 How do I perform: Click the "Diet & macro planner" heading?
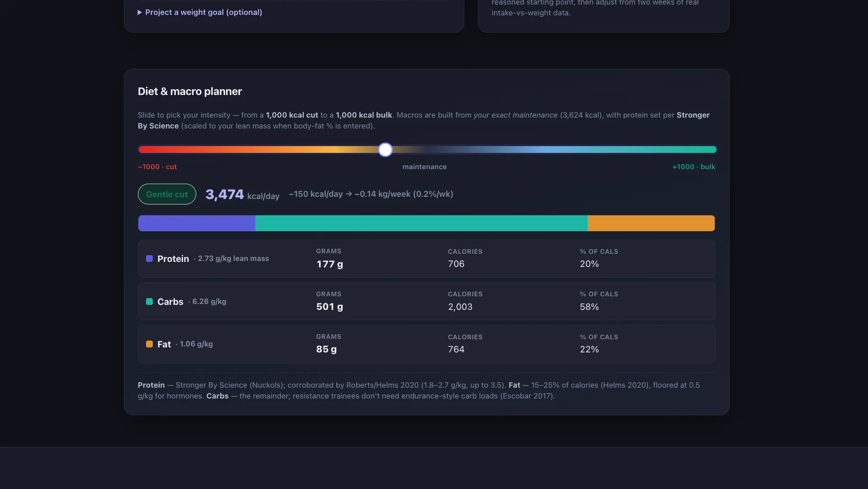coord(190,91)
